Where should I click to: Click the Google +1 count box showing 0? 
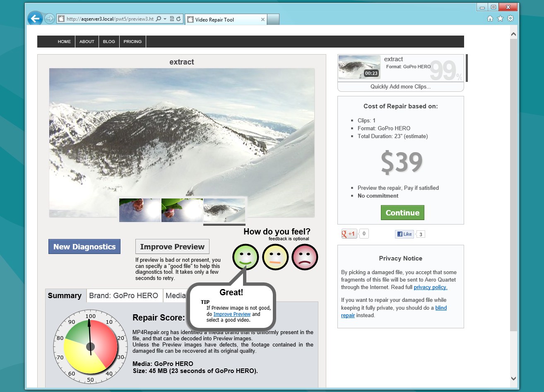point(363,234)
